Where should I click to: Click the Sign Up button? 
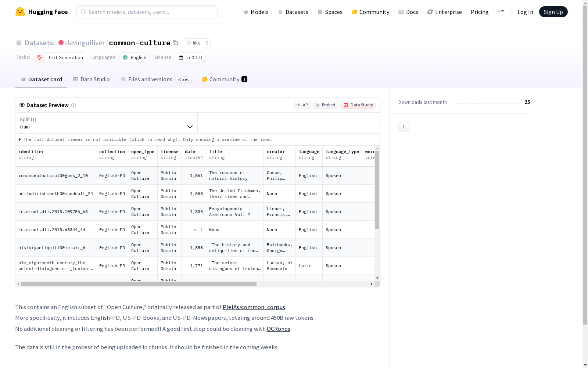coord(553,12)
